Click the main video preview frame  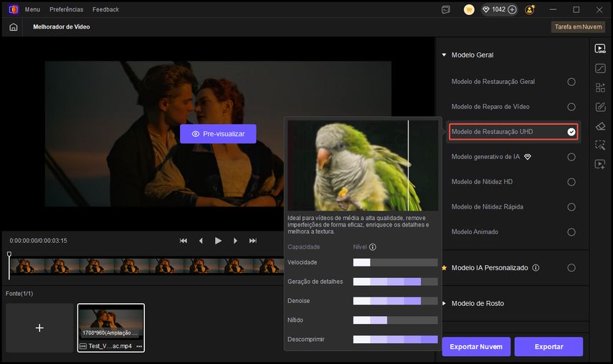pyautogui.click(x=218, y=133)
